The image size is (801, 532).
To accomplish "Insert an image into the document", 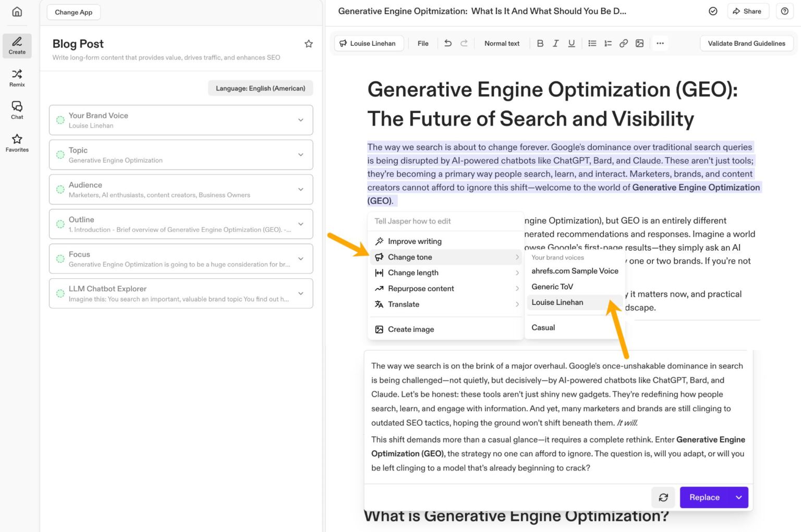I will tap(639, 43).
